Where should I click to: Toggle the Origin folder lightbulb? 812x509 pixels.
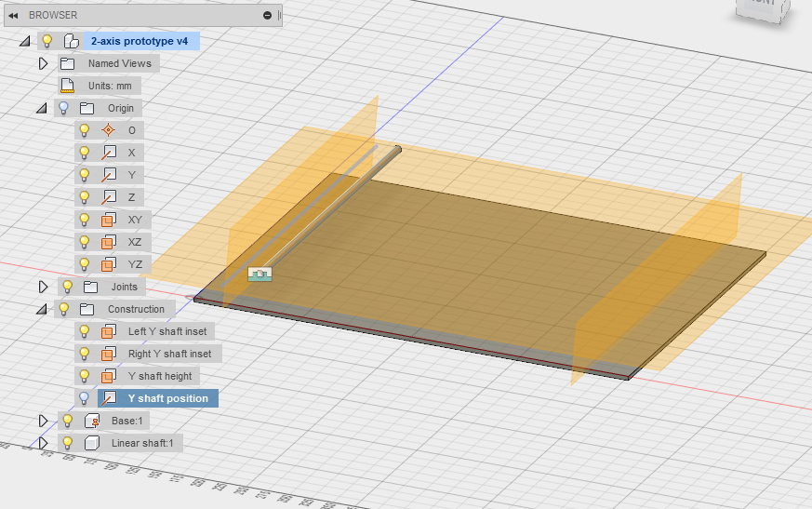[x=63, y=108]
